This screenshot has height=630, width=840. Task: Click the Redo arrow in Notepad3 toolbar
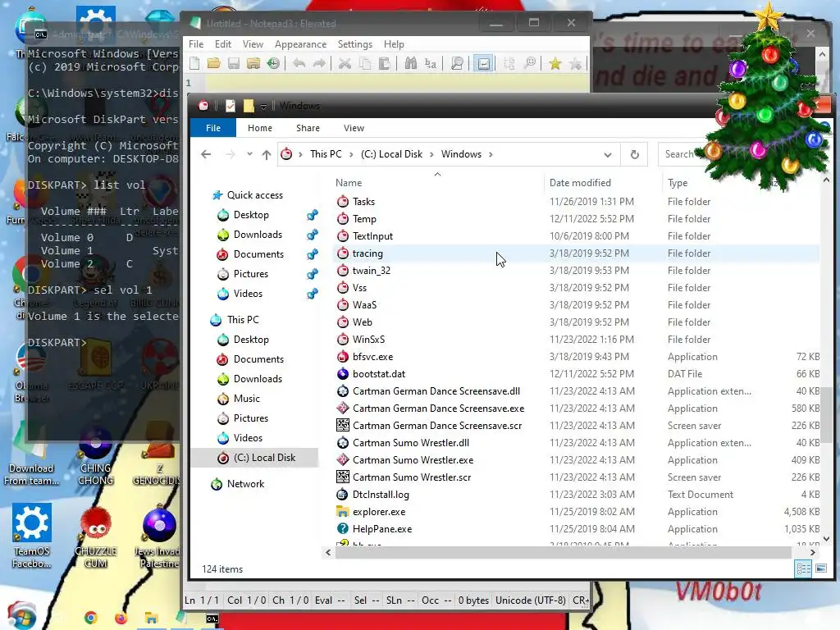click(319, 64)
